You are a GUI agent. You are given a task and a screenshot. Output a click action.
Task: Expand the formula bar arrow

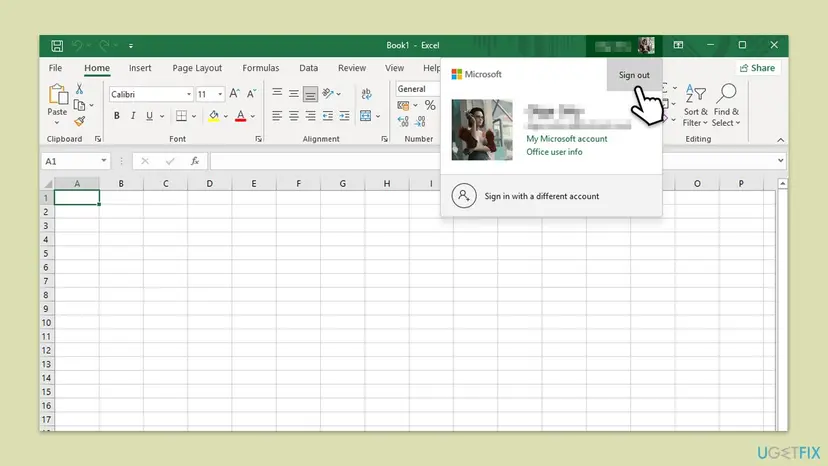(x=780, y=161)
